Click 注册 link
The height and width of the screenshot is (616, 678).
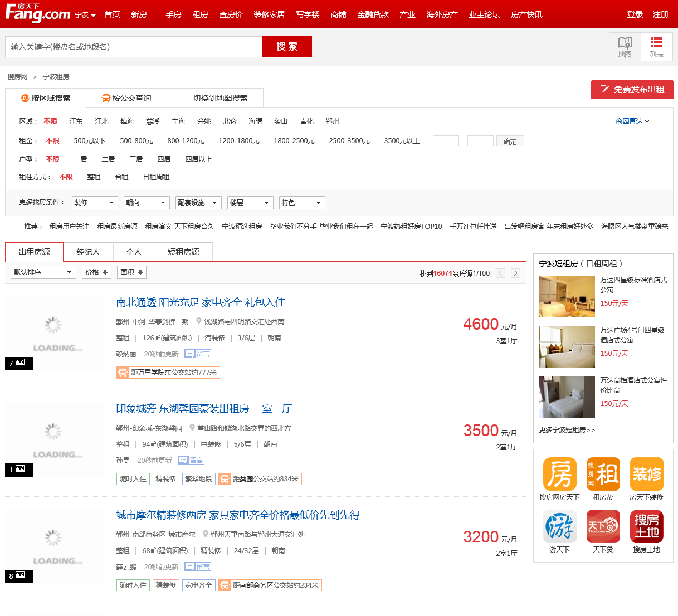pyautogui.click(x=661, y=14)
